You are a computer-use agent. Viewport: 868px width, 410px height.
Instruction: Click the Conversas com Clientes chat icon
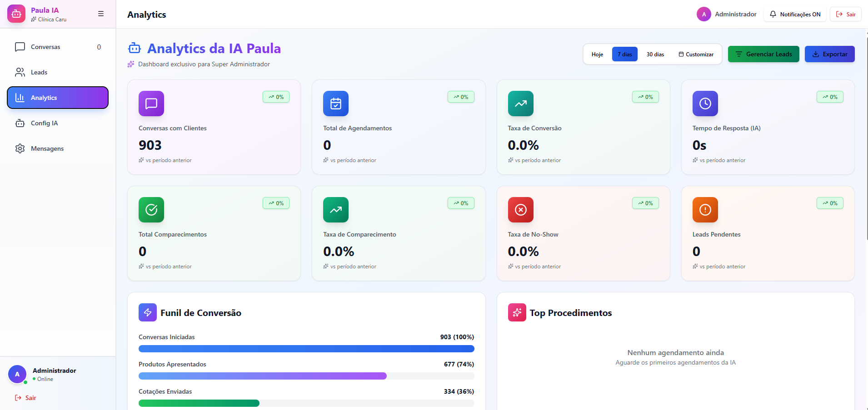(x=151, y=104)
